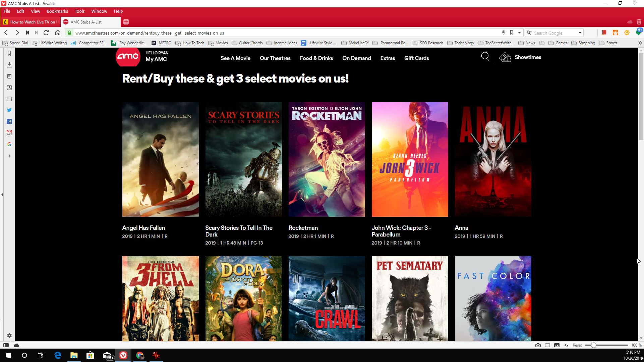Image resolution: width=644 pixels, height=362 pixels.
Task: Click the sync cloud icon in status bar
Action: click(16, 345)
